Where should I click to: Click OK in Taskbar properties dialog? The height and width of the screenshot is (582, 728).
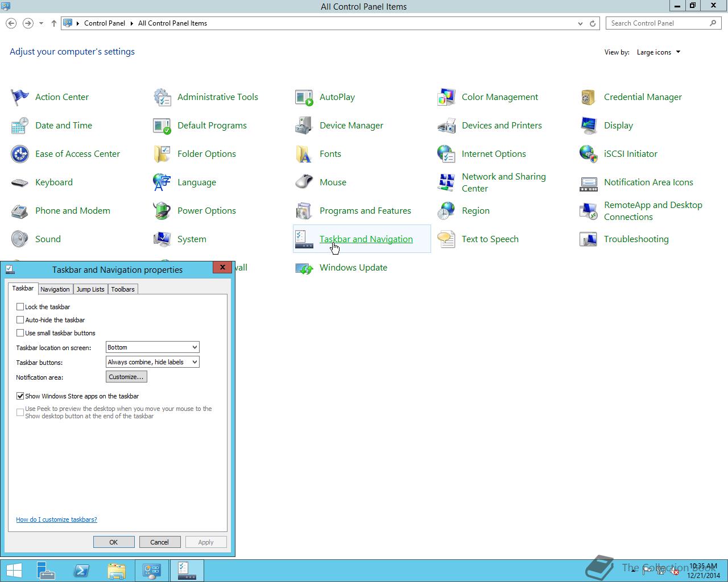click(114, 542)
